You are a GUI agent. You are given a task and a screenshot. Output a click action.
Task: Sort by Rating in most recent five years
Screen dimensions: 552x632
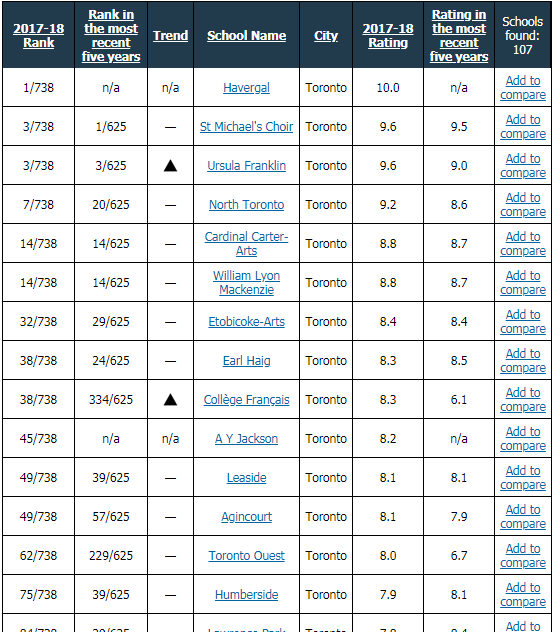click(459, 35)
